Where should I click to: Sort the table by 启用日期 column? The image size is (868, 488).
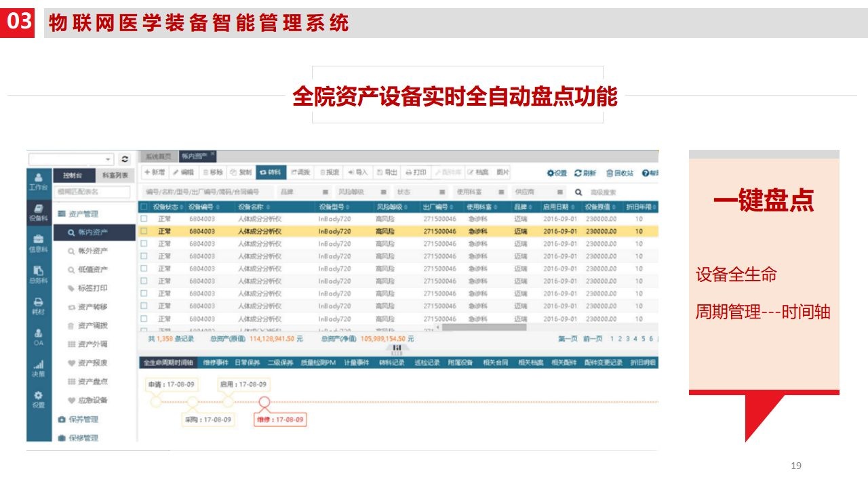pyautogui.click(x=559, y=207)
